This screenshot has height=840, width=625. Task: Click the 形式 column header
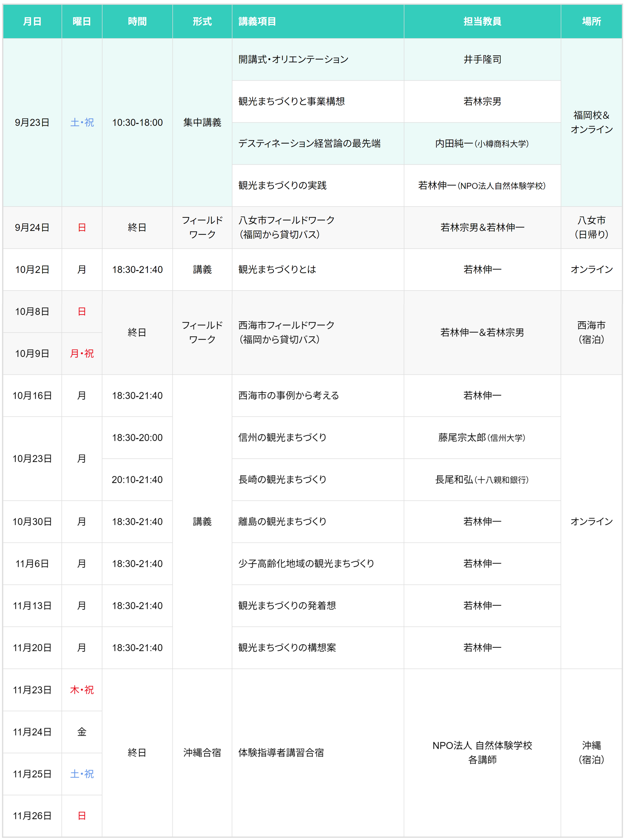tap(202, 21)
